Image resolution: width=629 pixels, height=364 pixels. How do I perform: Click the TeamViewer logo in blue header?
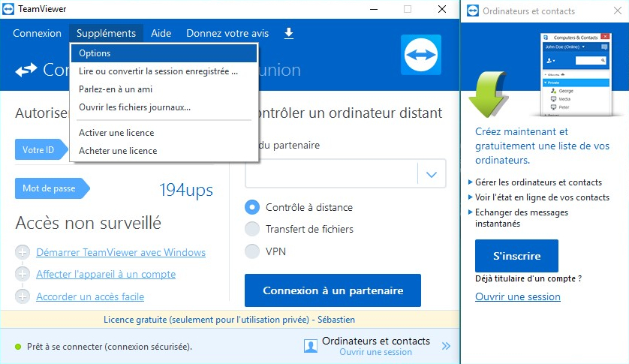[x=421, y=55]
